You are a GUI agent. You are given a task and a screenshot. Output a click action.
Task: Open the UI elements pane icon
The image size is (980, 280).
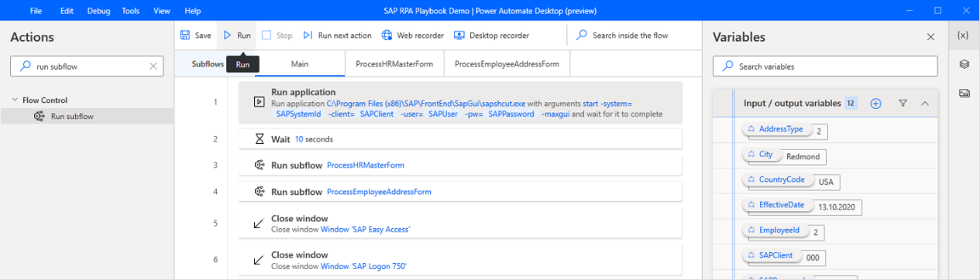pos(964,64)
